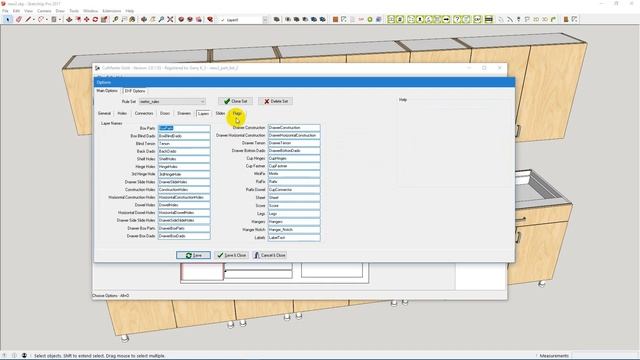The width and height of the screenshot is (640, 360).
Task: Pick the Paint Bucket tool
Action: tap(132, 19)
